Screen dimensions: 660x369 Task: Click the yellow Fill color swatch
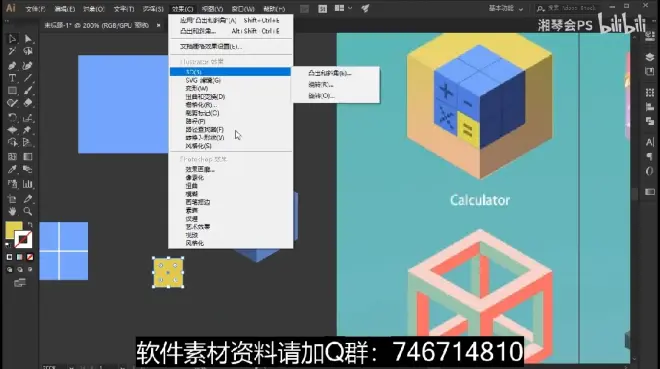pyautogui.click(x=13, y=230)
